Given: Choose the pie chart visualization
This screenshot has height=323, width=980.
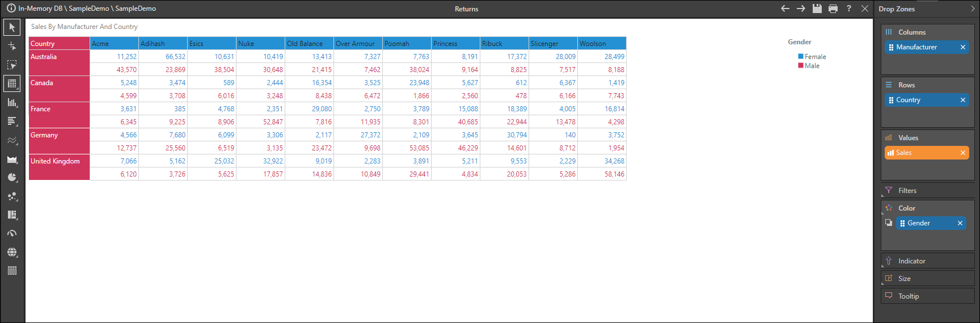Looking at the screenshot, I should [12, 177].
